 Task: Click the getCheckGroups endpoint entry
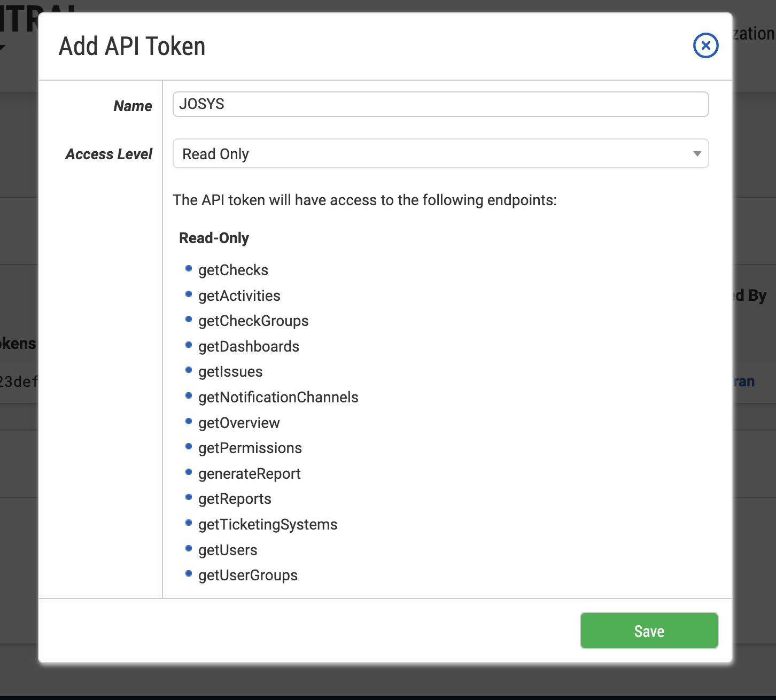pos(253,321)
